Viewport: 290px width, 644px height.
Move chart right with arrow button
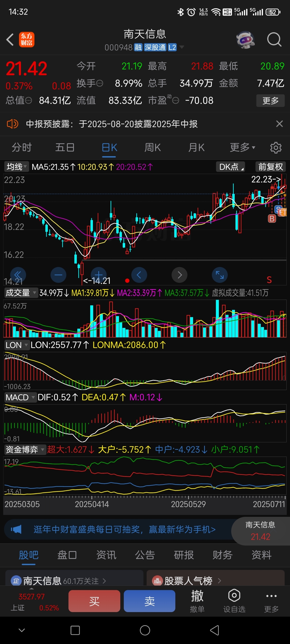179,275
